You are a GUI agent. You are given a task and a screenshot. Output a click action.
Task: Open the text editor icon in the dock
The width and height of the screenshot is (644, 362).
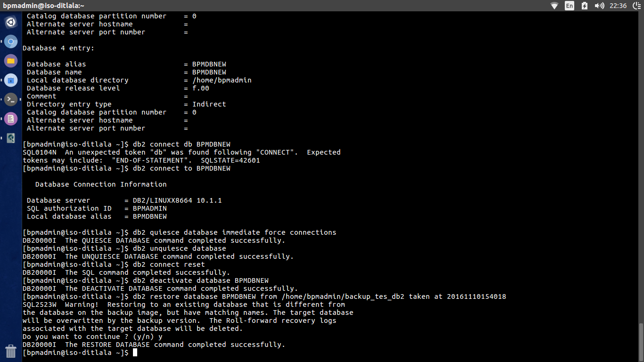(10, 119)
